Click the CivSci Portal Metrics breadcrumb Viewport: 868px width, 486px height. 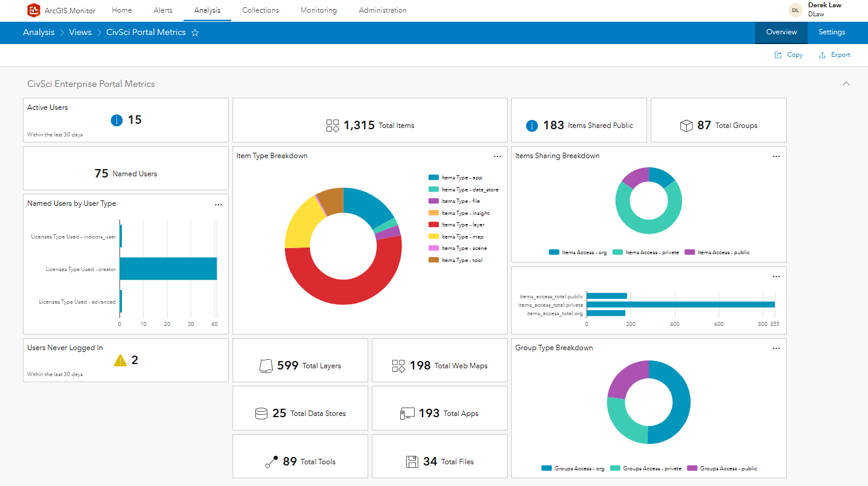[146, 33]
